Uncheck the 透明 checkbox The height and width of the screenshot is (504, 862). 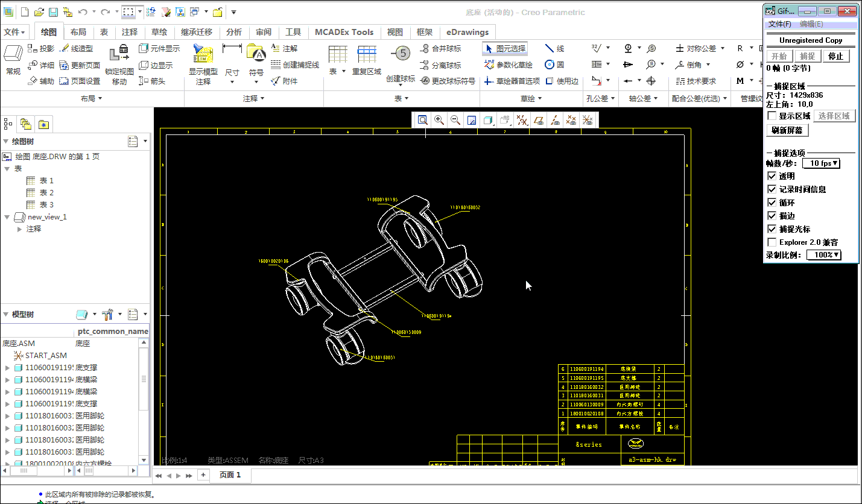772,176
